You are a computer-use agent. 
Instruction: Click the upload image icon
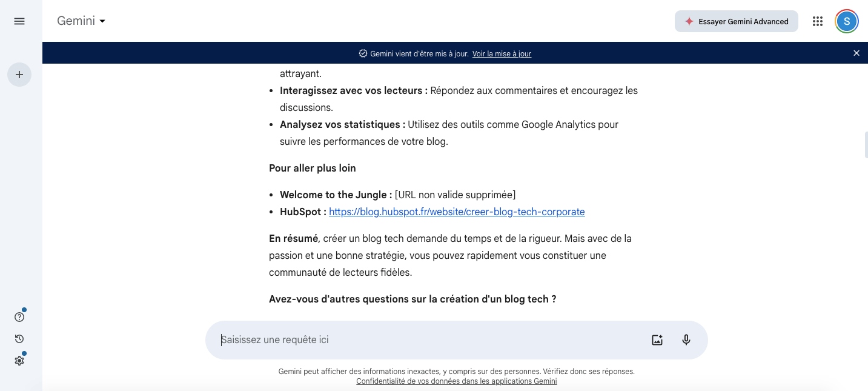tap(657, 340)
